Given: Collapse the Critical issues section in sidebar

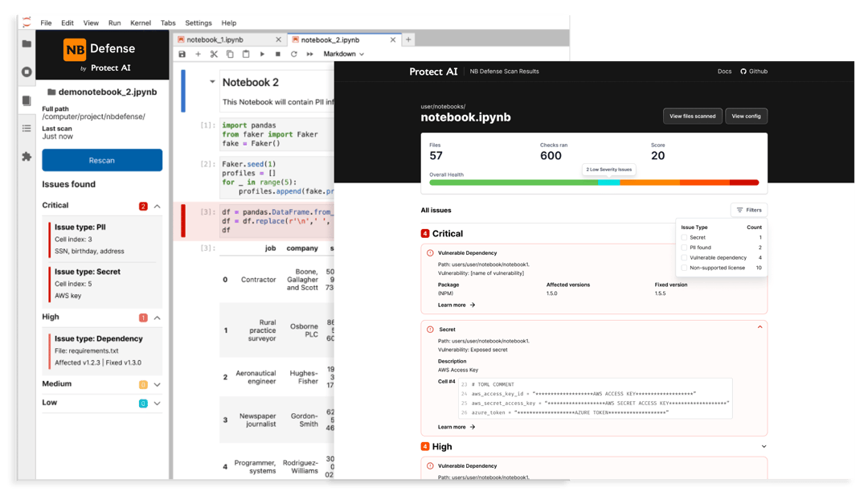Looking at the screenshot, I should coord(158,206).
